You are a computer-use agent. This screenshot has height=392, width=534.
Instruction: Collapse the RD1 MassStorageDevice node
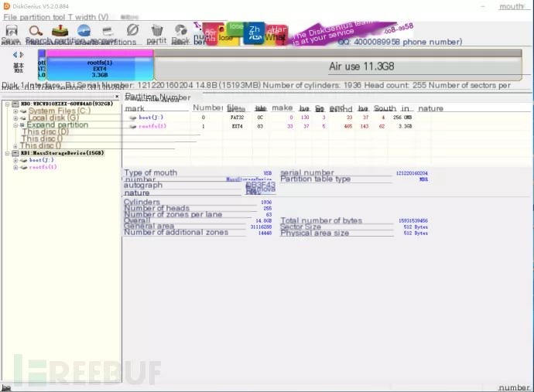pos(7,153)
